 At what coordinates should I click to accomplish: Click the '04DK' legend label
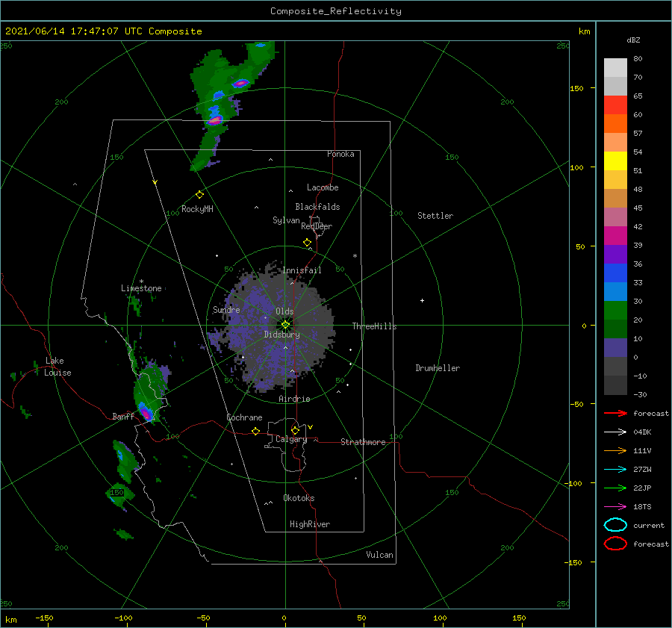[x=642, y=432]
